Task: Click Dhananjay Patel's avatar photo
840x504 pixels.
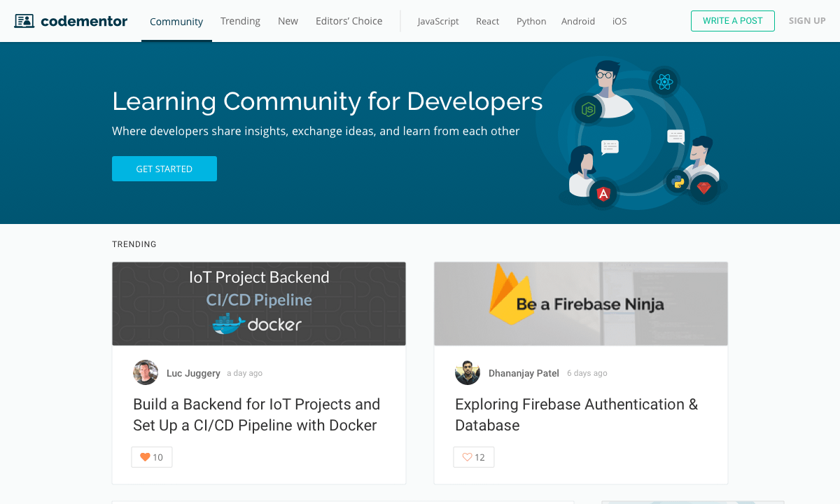Action: pos(468,373)
